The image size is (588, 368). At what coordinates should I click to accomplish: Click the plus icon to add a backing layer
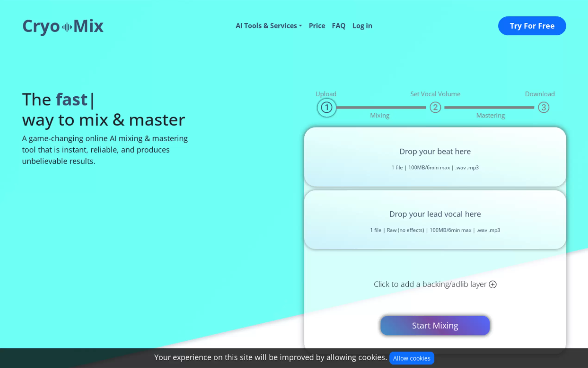point(492,284)
